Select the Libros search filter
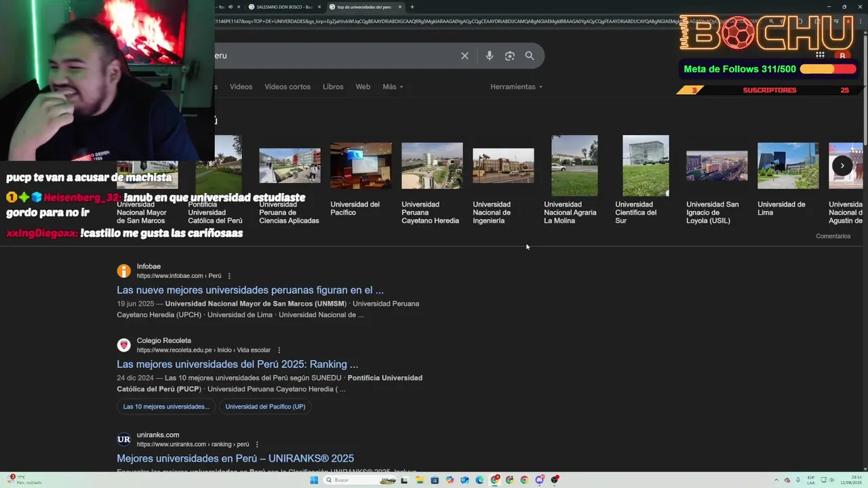 [x=333, y=87]
